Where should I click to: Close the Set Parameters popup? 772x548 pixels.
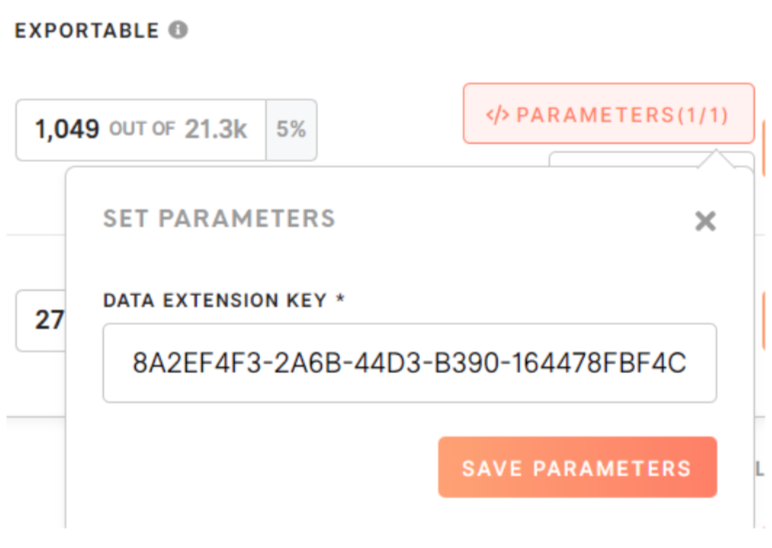[705, 221]
